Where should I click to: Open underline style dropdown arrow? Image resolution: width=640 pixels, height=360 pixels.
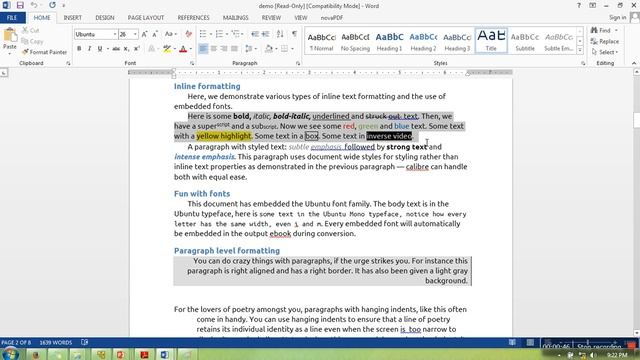click(x=107, y=49)
